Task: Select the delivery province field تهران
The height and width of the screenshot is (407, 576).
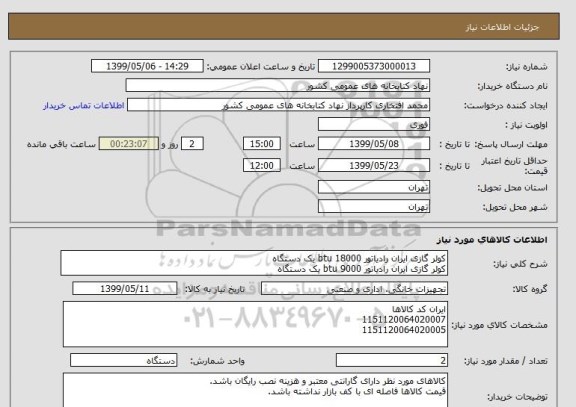Action: pos(374,187)
